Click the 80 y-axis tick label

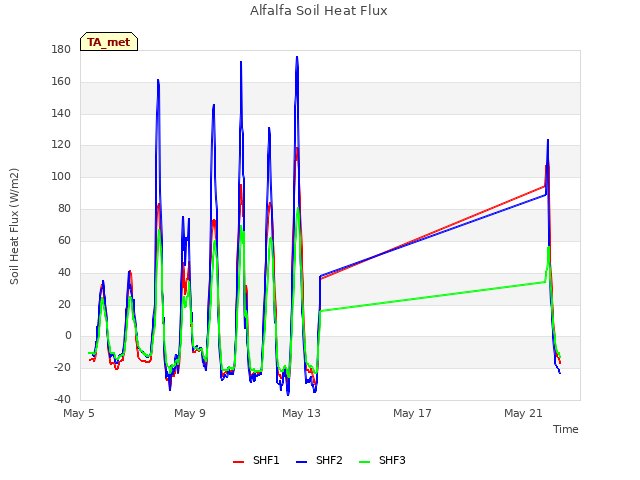click(x=64, y=209)
